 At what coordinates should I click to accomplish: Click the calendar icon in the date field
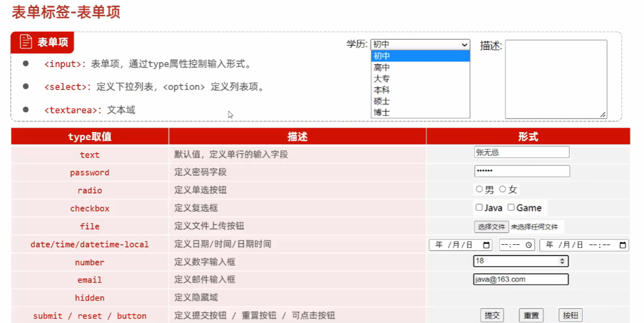487,245
